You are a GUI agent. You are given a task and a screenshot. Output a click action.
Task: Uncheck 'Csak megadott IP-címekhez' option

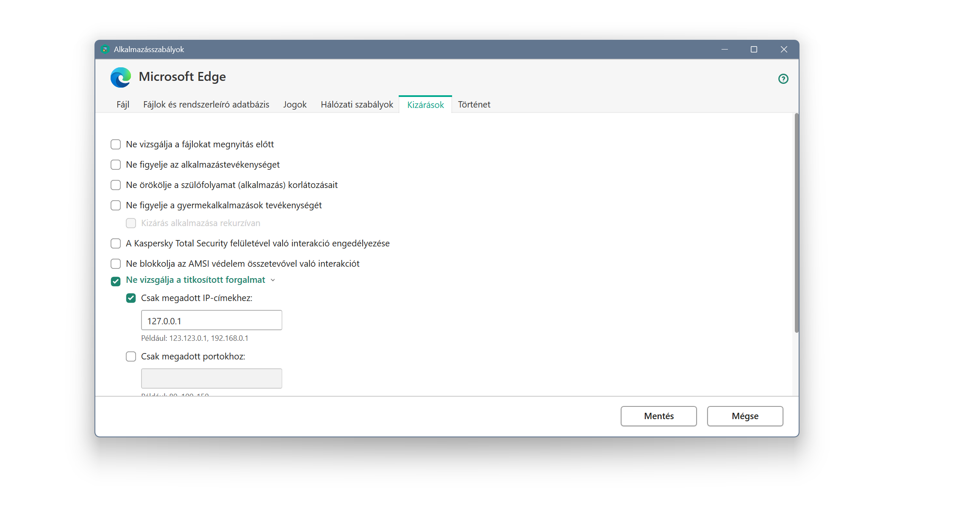click(x=131, y=298)
